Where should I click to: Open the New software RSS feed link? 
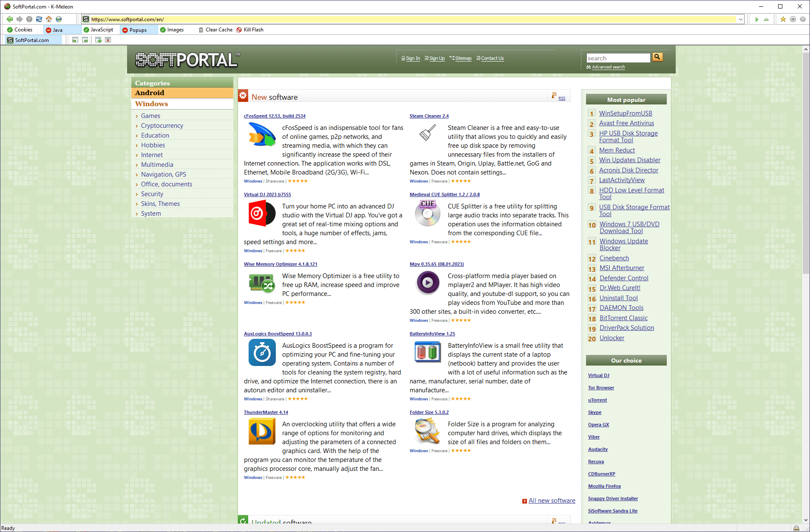pyautogui.click(x=561, y=99)
